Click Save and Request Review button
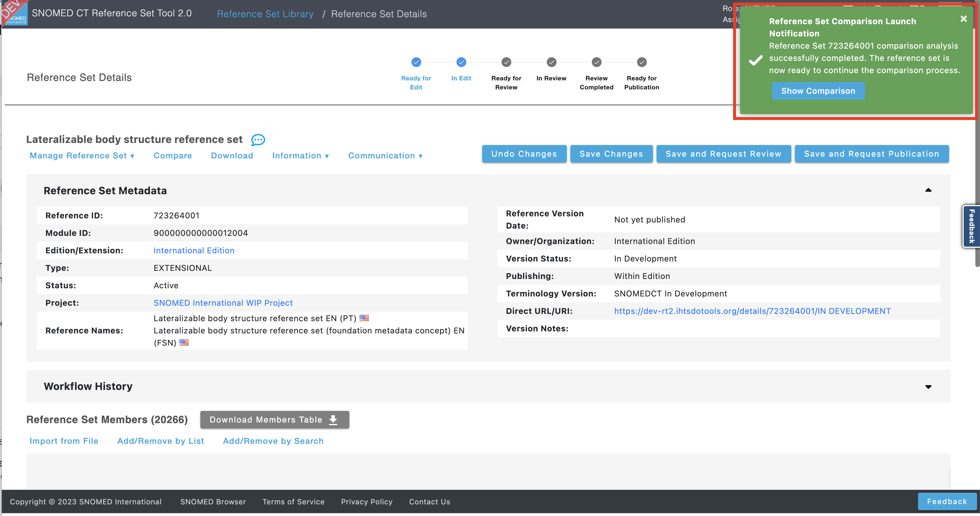 723,154
